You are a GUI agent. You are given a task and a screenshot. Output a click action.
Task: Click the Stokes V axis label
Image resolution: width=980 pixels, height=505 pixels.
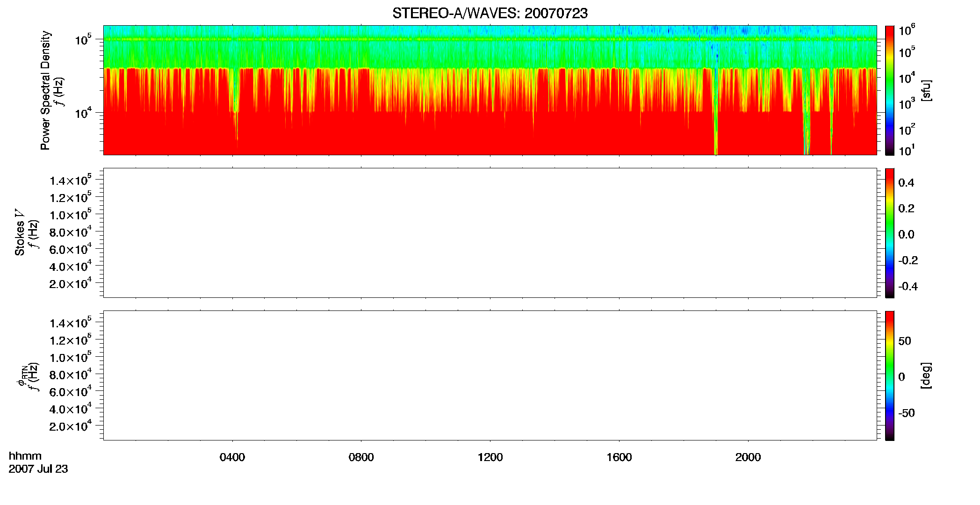coord(20,232)
